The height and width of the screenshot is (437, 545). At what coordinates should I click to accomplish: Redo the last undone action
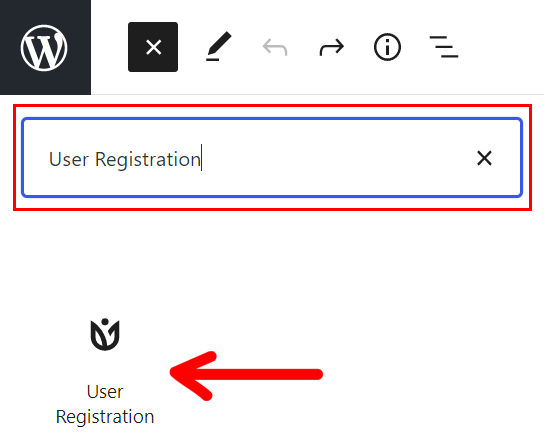[x=332, y=47]
